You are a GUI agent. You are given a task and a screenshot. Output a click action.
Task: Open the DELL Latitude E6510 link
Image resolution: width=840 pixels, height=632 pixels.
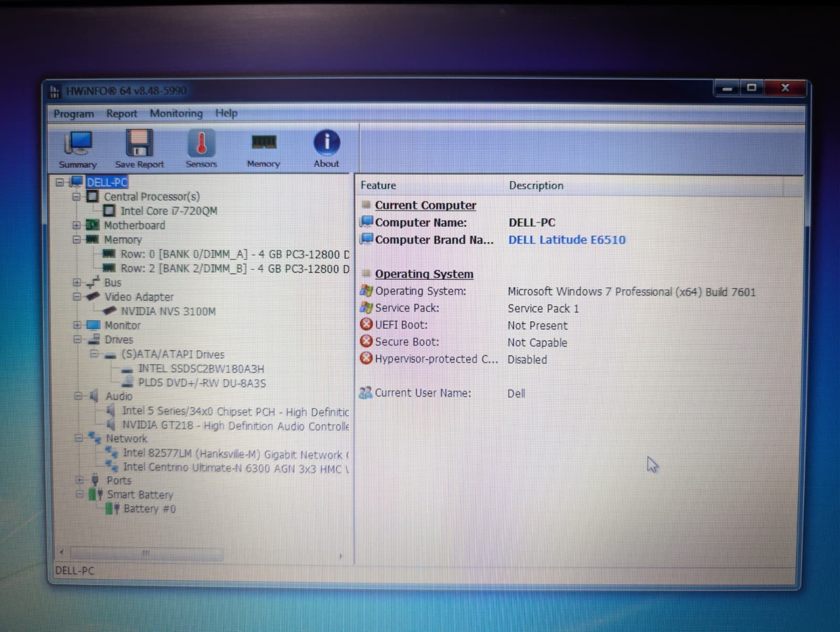tap(567, 240)
